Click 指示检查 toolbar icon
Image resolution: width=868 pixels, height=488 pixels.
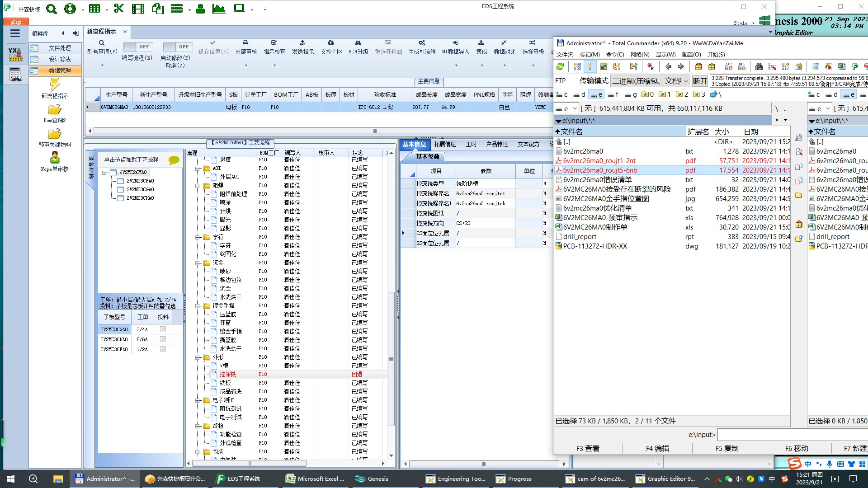(274, 47)
